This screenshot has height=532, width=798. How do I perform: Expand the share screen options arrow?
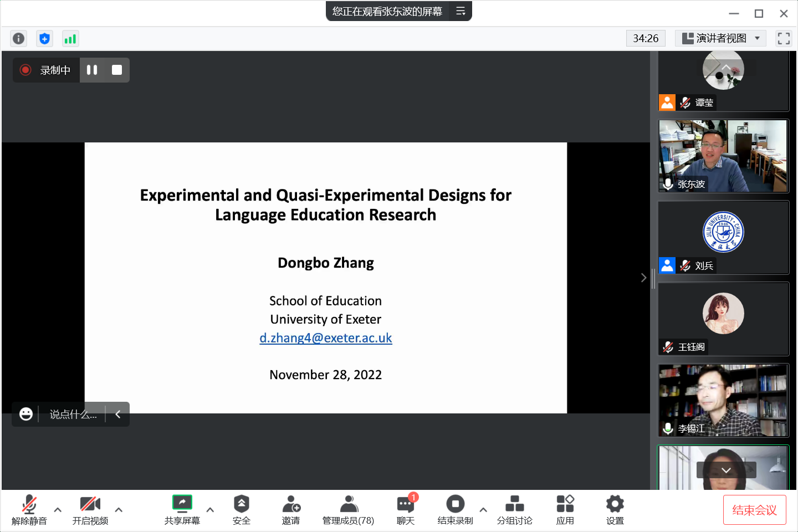pyautogui.click(x=210, y=510)
